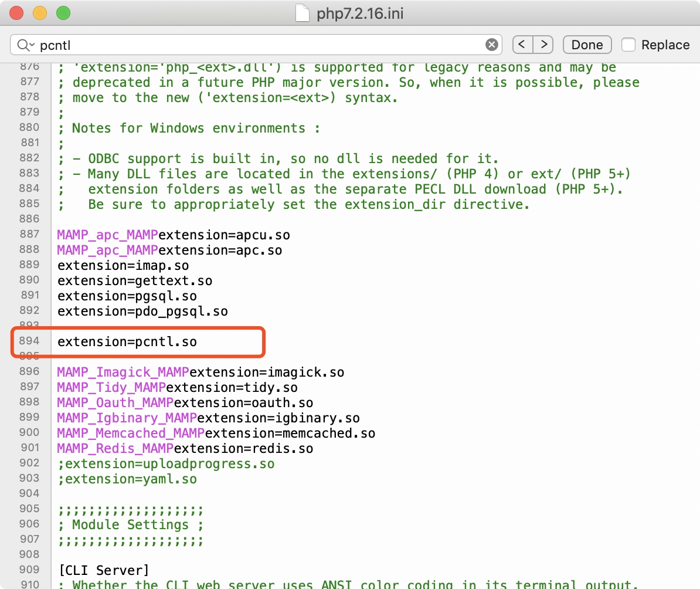The width and height of the screenshot is (700, 589).
Task: Click the 'Be sure to appropriately set' comment
Action: [x=294, y=205]
